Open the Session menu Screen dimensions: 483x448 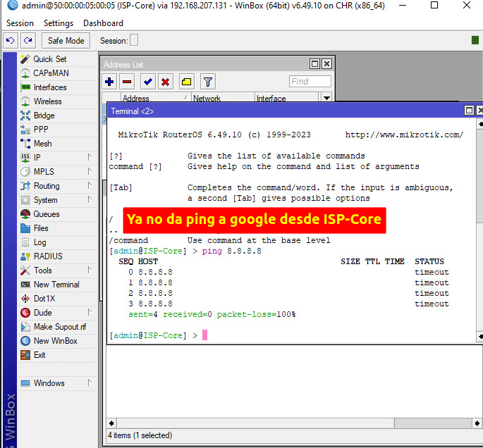click(20, 23)
